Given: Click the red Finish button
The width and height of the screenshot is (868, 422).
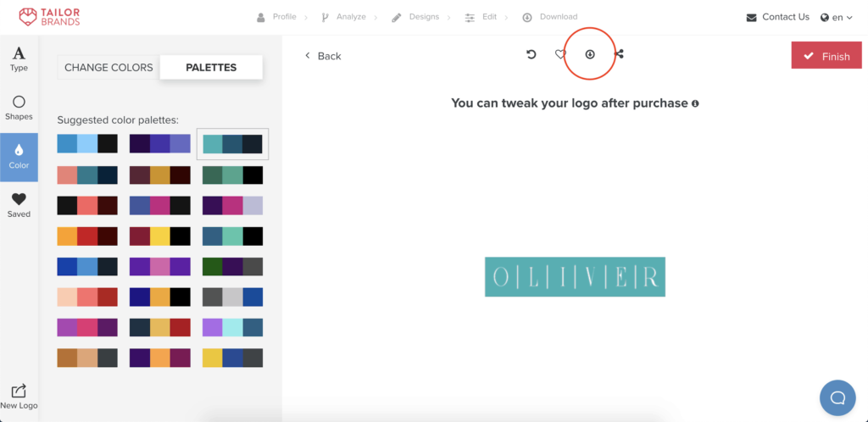Looking at the screenshot, I should pos(826,56).
